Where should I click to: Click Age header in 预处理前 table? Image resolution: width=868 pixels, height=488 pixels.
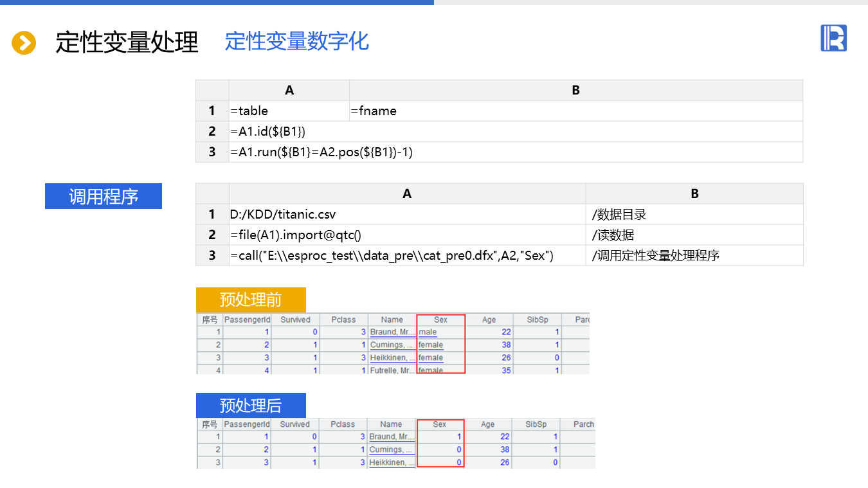(489, 320)
